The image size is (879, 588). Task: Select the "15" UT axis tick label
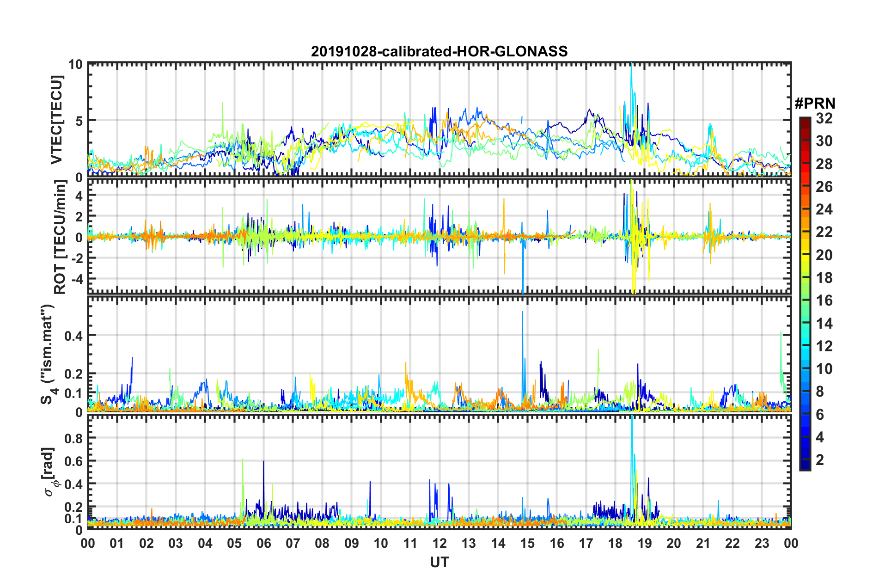tap(527, 543)
